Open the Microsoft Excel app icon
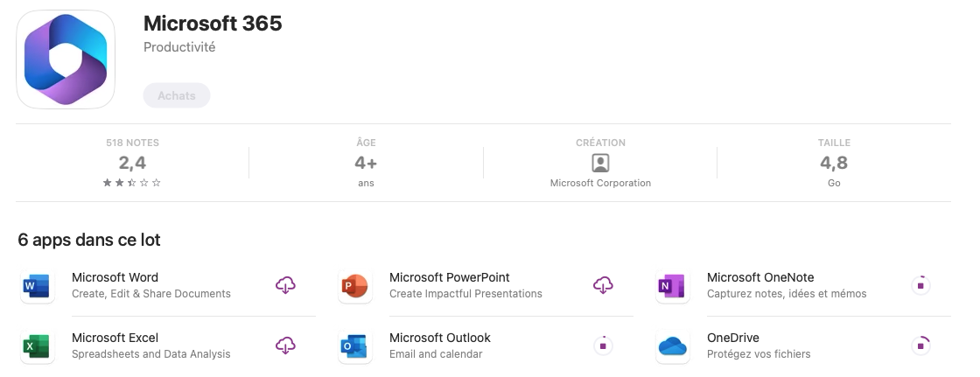The width and height of the screenshot is (980, 377). tap(38, 346)
